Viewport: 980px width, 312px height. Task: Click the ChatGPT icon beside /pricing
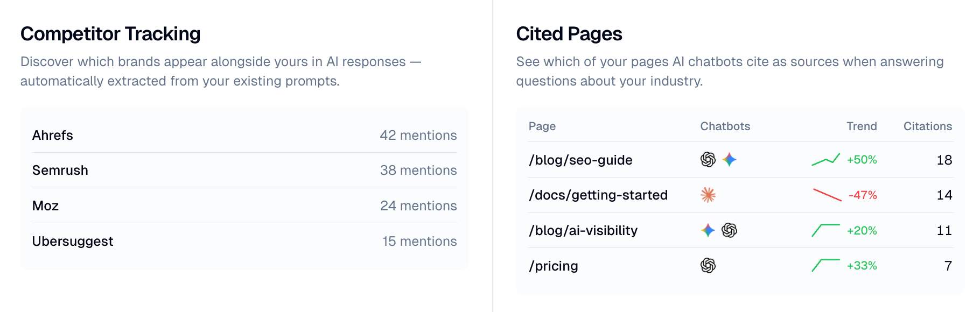[708, 265]
